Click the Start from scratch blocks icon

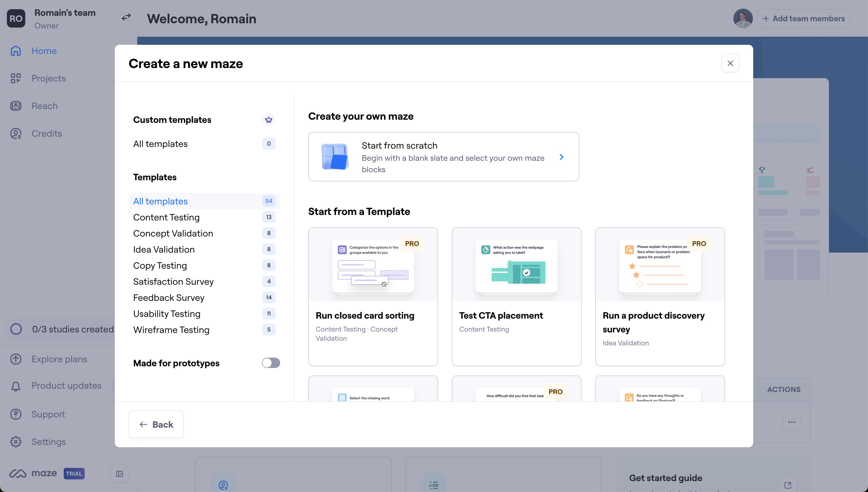tap(334, 157)
